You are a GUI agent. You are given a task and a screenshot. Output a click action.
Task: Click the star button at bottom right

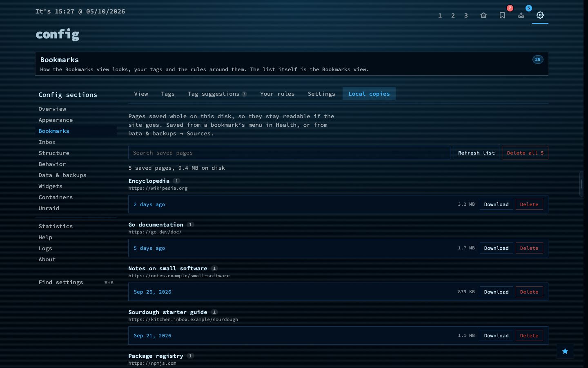565,351
